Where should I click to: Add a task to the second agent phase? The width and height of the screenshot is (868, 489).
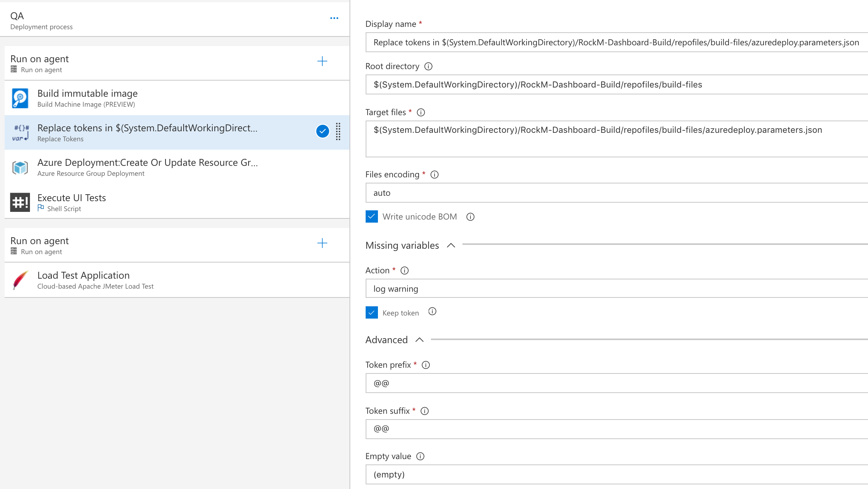[x=322, y=243]
